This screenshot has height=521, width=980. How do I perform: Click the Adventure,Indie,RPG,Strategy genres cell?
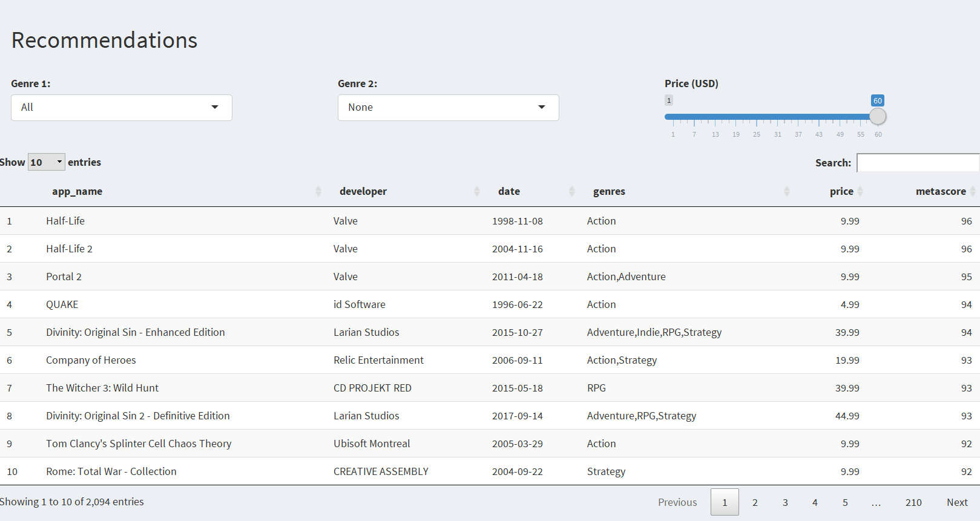(x=654, y=332)
